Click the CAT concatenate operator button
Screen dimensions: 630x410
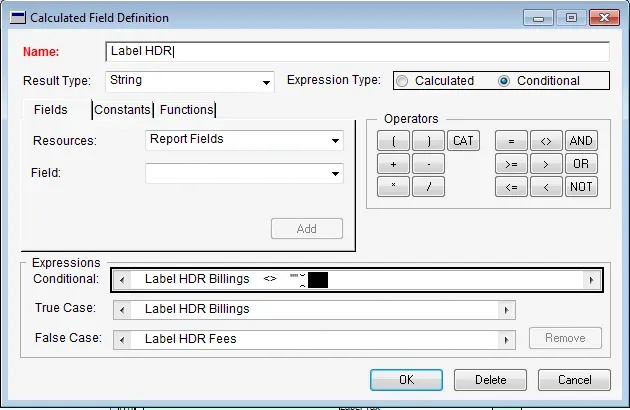[462, 141]
